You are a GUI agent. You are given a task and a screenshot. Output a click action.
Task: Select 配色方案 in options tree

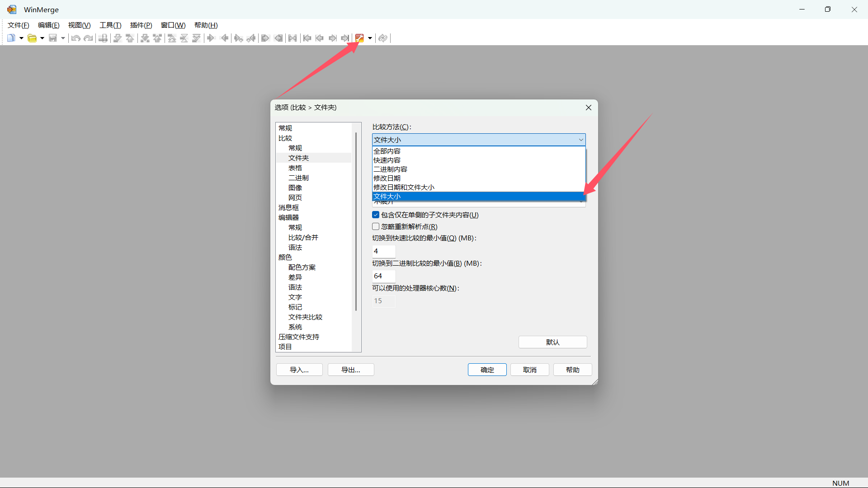302,267
